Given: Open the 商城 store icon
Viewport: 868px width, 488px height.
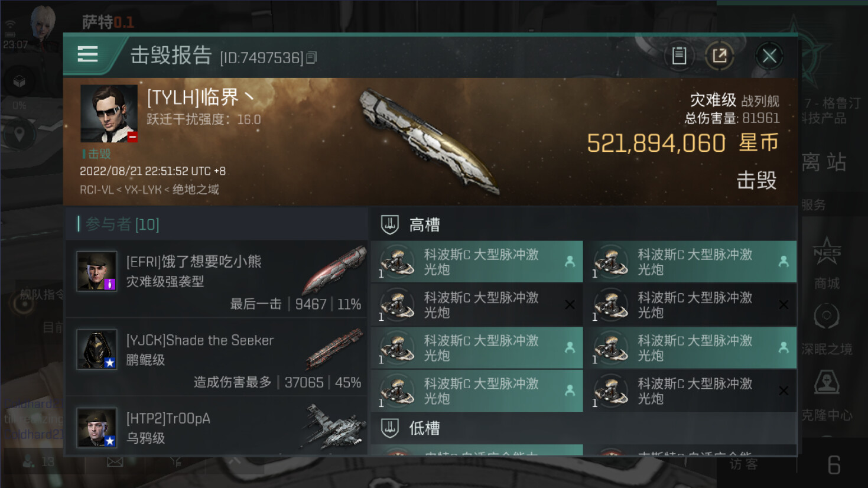Looking at the screenshot, I should pos(826,262).
